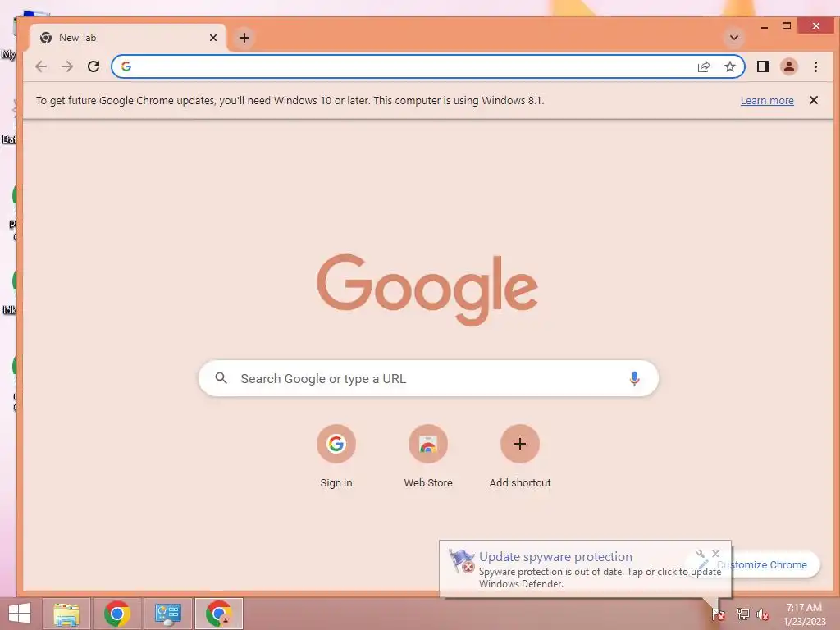Image resolution: width=840 pixels, height=630 pixels.
Task: Open the Web Store shortcut
Action: [x=428, y=457]
